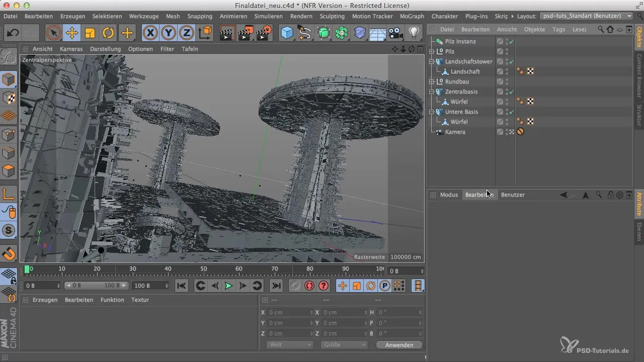The width and height of the screenshot is (644, 362).
Task: Click the Anwenden button
Action: 399,345
